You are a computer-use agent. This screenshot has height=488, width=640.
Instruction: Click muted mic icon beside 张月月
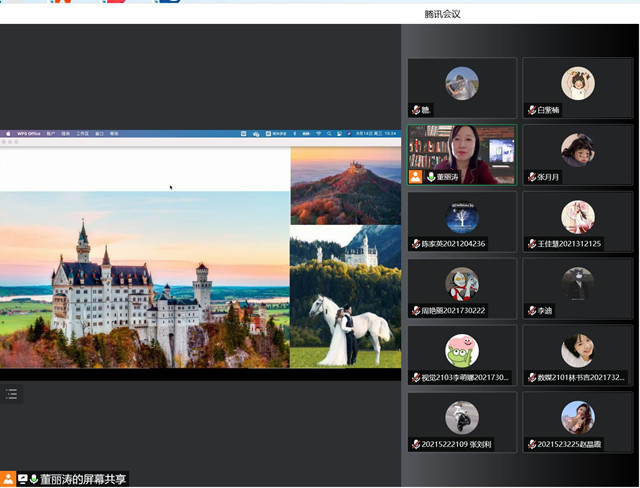532,177
